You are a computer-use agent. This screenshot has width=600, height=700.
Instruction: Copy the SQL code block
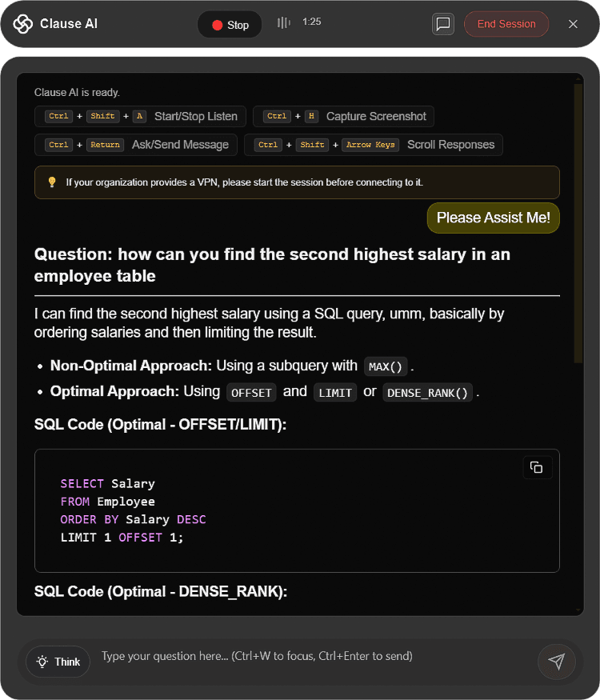coord(537,467)
